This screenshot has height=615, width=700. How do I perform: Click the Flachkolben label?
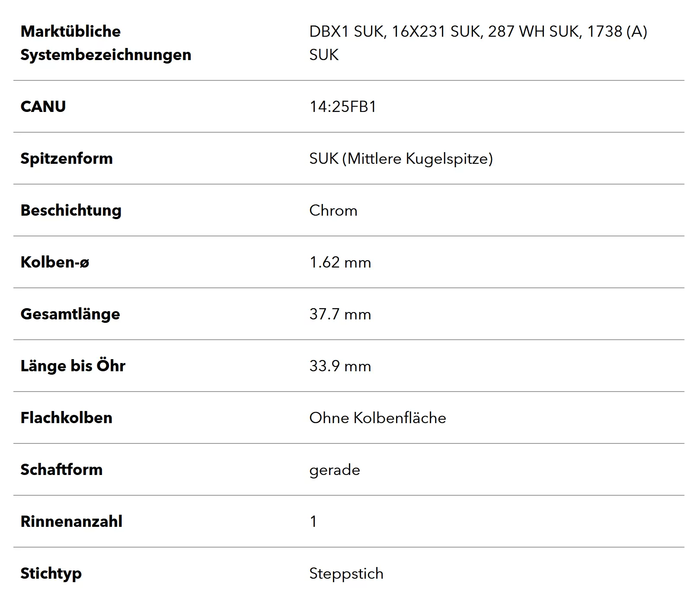coord(67,417)
